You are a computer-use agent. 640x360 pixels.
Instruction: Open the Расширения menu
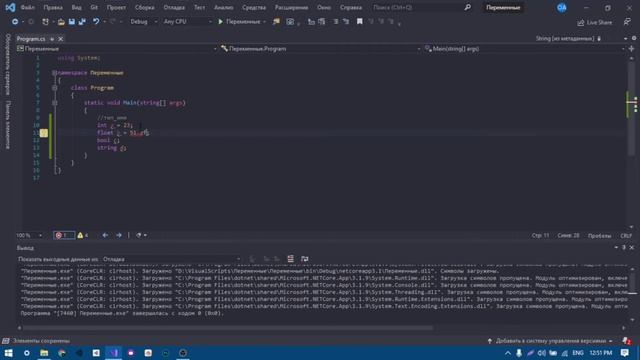[x=291, y=7]
